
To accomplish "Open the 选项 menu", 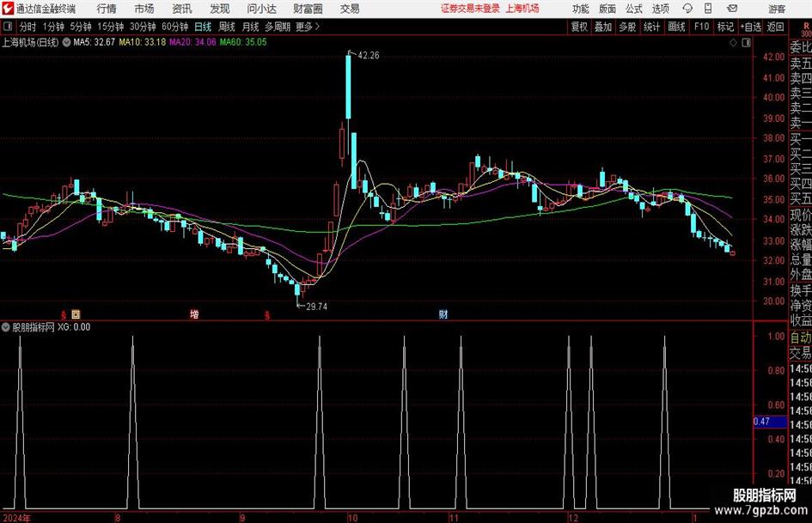I will 660,9.
